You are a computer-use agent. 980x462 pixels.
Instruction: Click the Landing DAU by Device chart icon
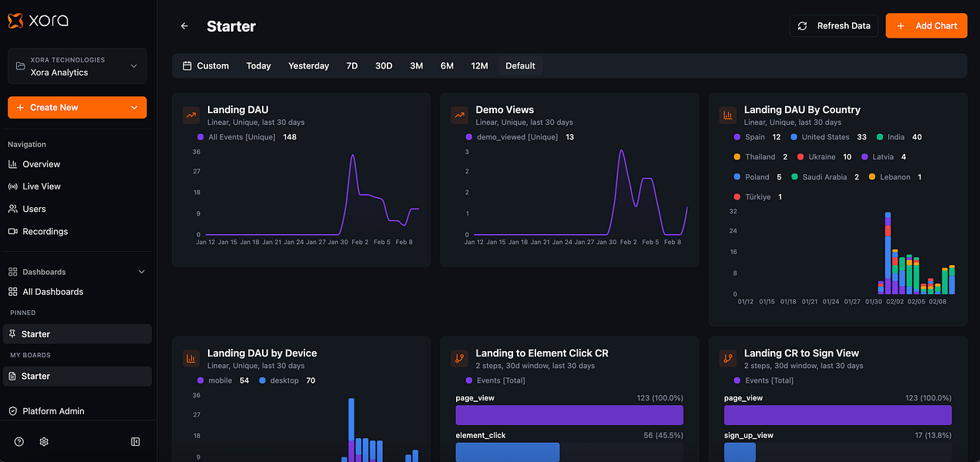coord(191,359)
